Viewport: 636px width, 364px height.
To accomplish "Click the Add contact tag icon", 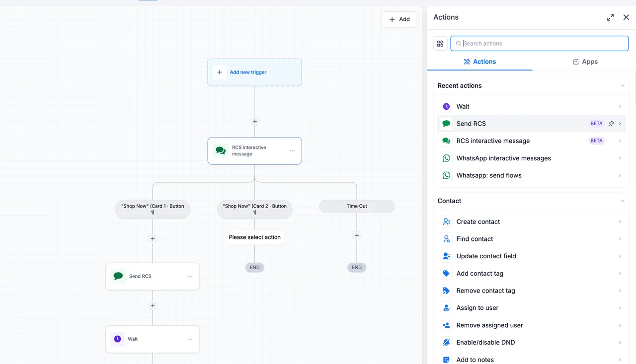I will point(446,274).
